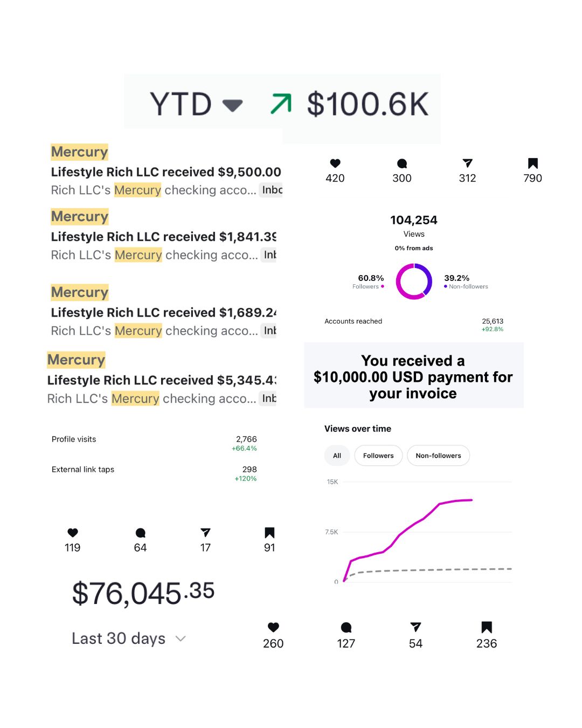582x728 pixels.
Task: Switch to the Followers views filter
Action: click(x=378, y=456)
